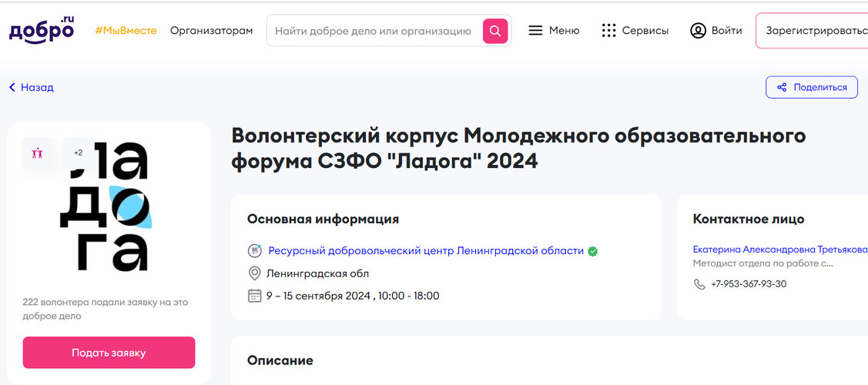This screenshot has width=868, height=385.
Task: Go back using the Назад link
Action: click(32, 87)
